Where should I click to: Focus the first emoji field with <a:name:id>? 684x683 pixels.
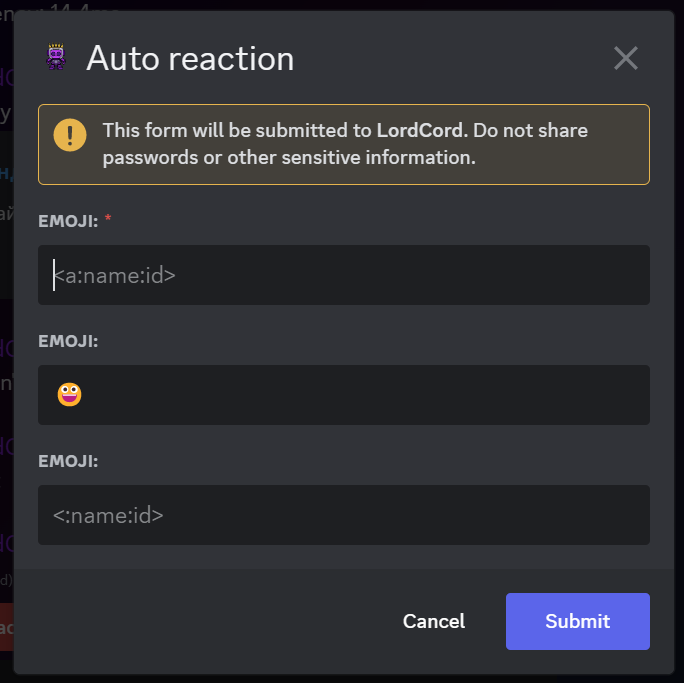(x=344, y=275)
